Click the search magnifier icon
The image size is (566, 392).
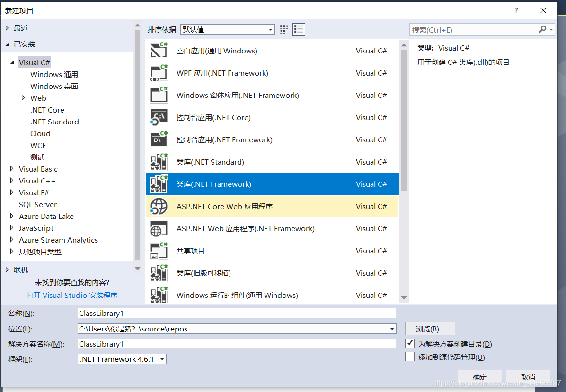542,30
